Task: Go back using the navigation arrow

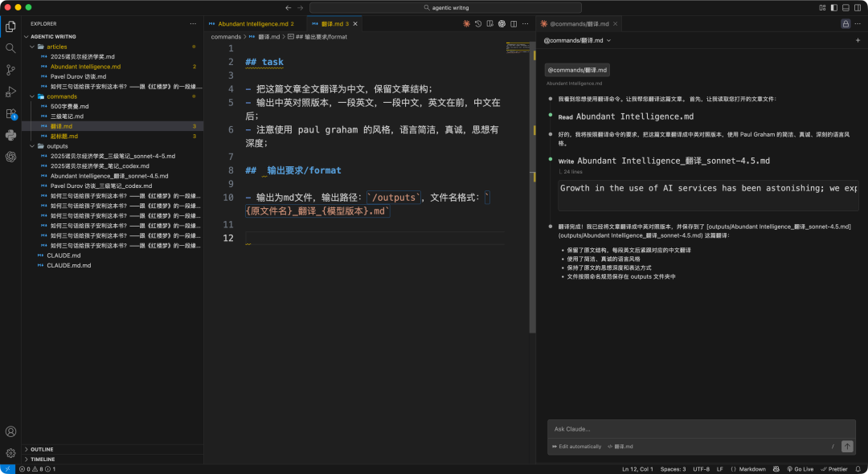Action: pos(288,8)
